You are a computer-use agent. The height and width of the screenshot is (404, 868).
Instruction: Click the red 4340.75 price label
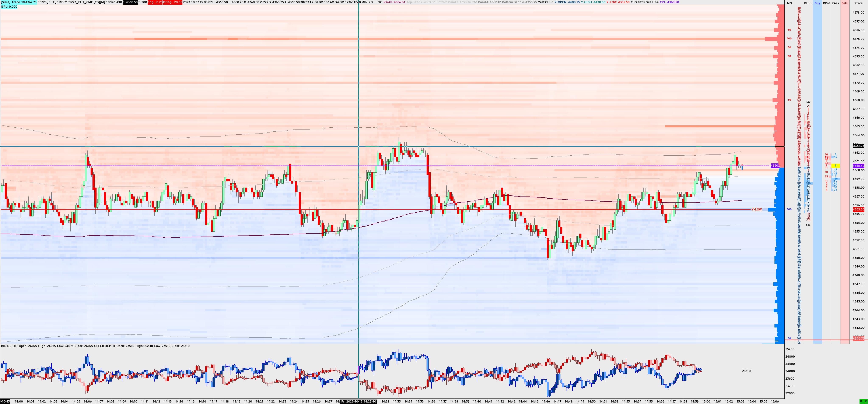point(858,339)
